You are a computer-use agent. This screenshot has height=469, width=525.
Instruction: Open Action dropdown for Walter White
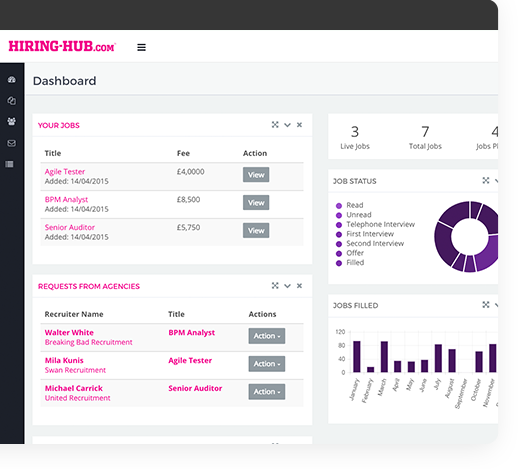[x=267, y=336]
